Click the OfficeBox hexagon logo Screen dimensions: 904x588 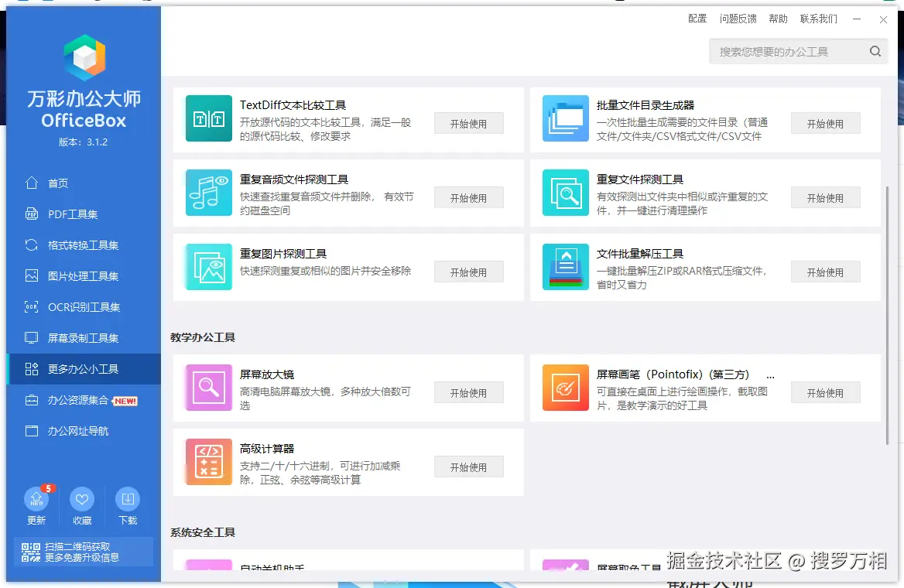85,57
